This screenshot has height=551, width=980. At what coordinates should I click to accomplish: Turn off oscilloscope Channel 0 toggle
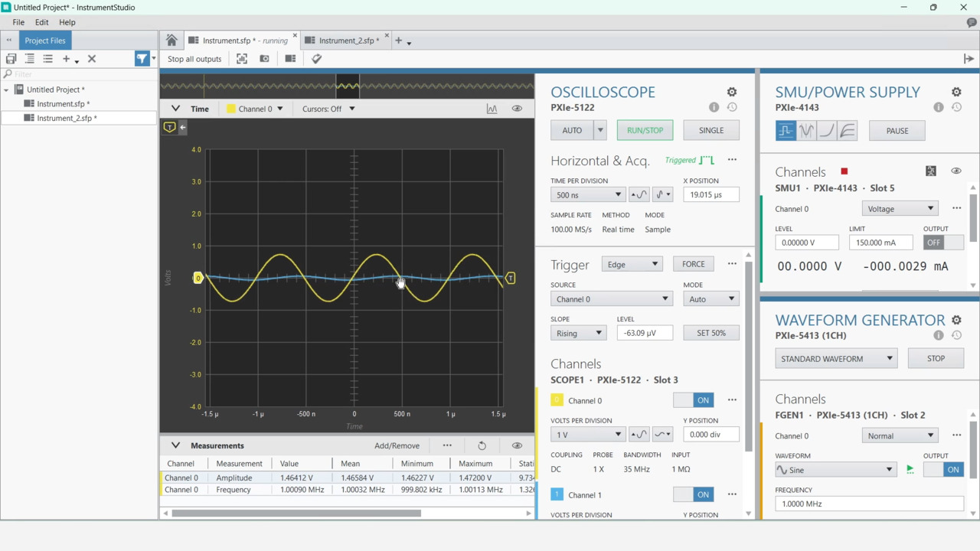pos(694,400)
